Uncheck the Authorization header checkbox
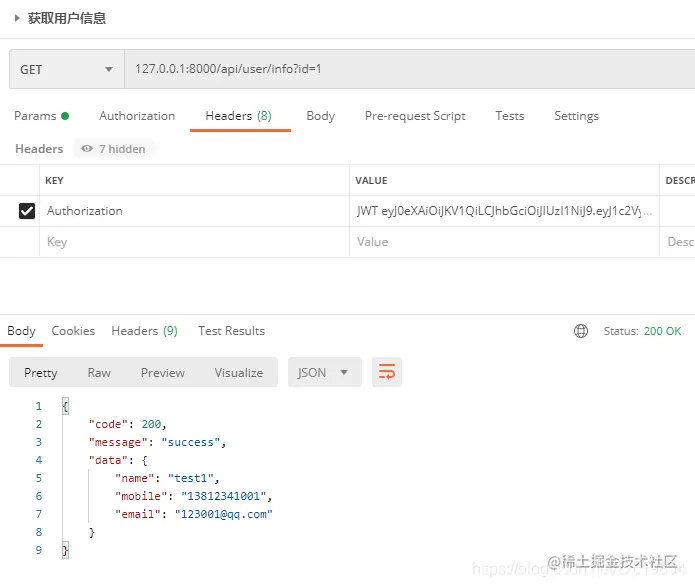Viewport: 695px width, 587px height. pos(27,211)
